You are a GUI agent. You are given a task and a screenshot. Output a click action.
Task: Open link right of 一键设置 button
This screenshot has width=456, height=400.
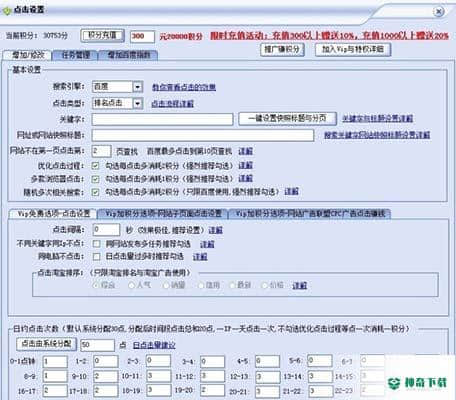pyautogui.click(x=378, y=118)
